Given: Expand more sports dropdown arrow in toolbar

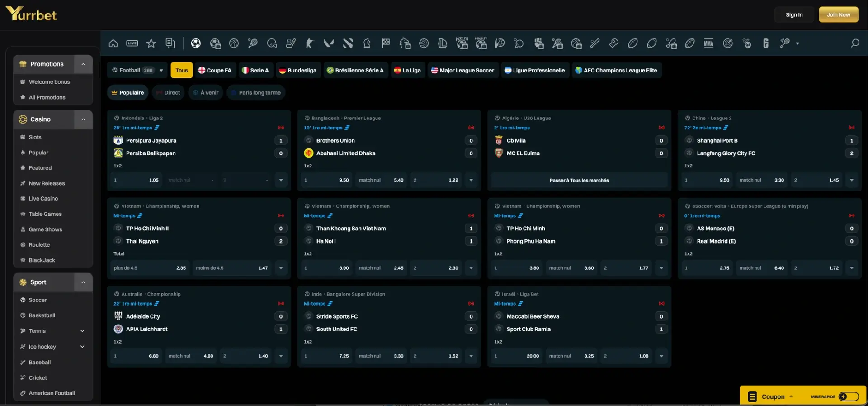Looking at the screenshot, I should coord(797,43).
